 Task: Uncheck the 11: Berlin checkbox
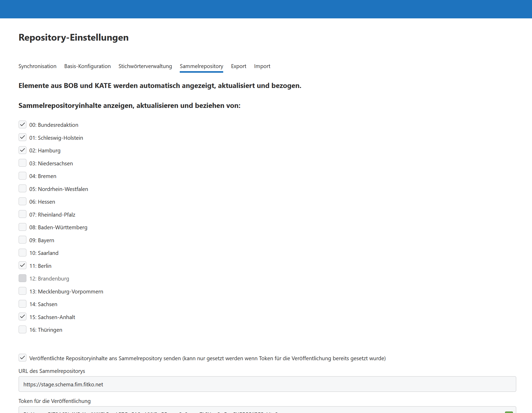(23, 265)
